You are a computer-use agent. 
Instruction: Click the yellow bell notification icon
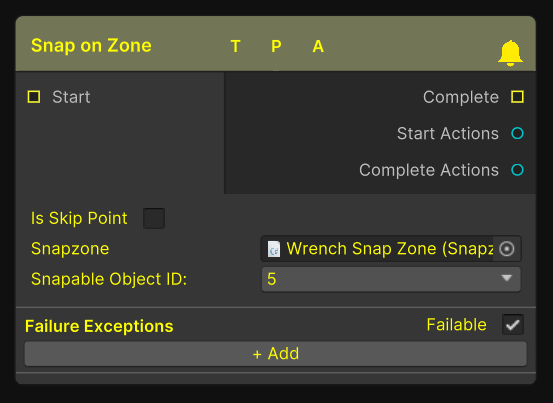click(510, 53)
